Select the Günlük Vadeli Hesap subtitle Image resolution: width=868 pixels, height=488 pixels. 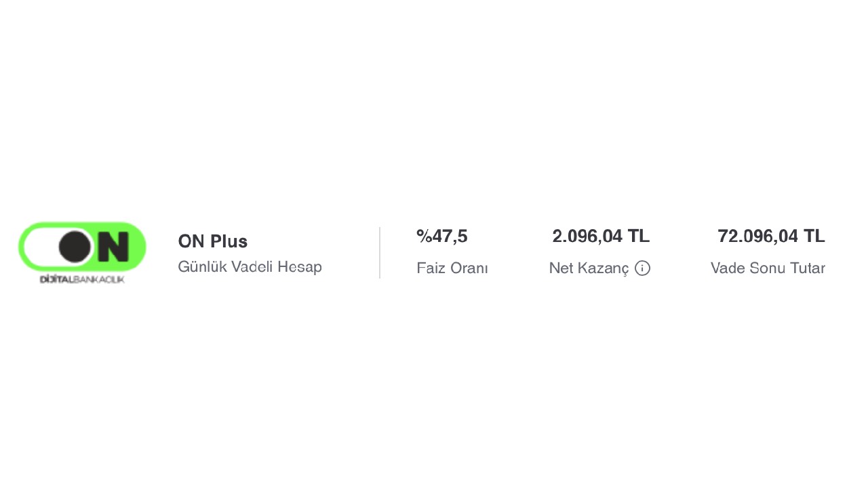[250, 267]
